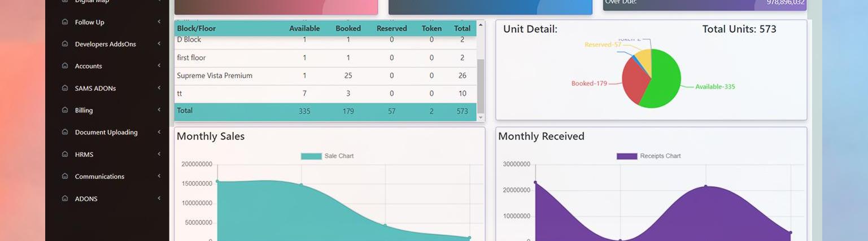Click the Document Uploading sidebar icon

[x=65, y=132]
